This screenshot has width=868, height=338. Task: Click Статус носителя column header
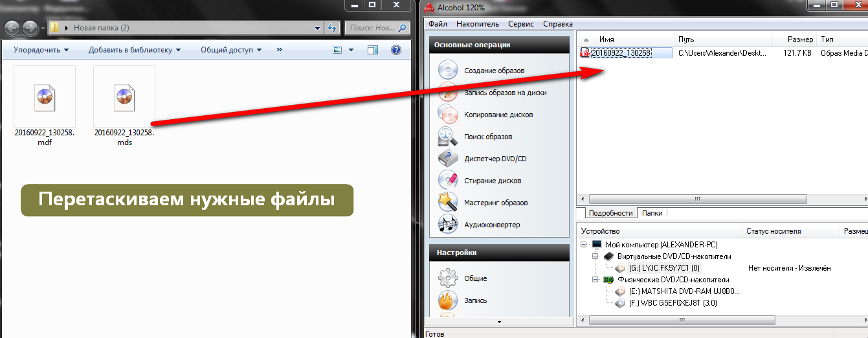point(792,231)
